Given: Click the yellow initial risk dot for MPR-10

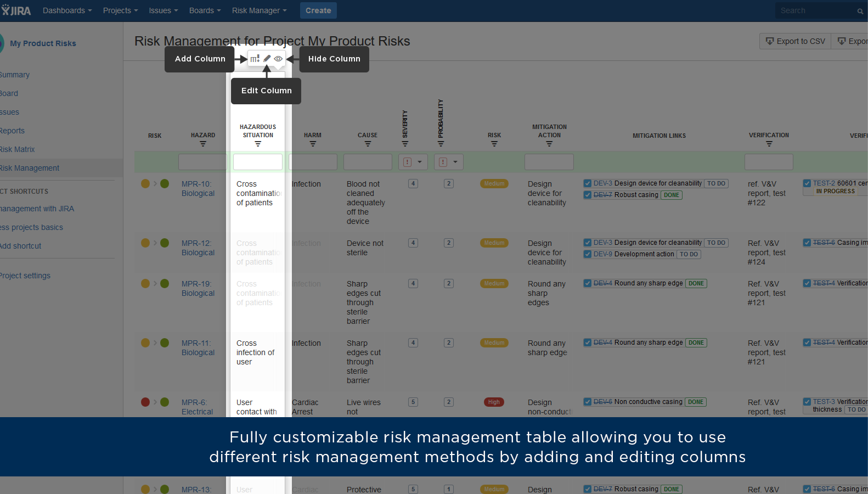Looking at the screenshot, I should [145, 184].
